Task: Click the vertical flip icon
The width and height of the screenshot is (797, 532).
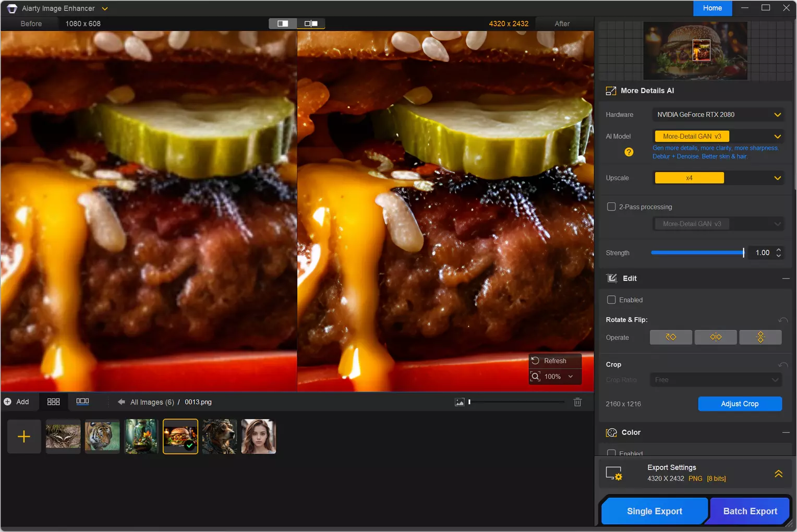Action: 760,337
